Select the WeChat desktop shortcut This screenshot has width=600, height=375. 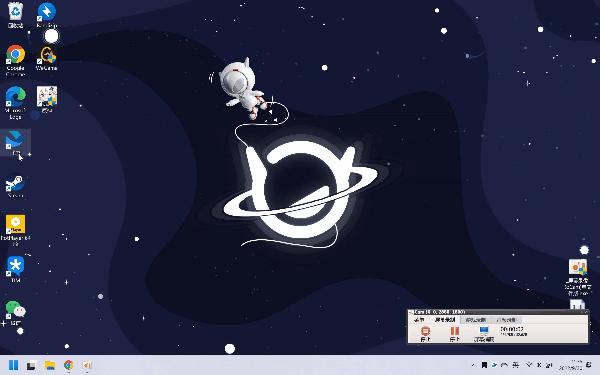(15, 313)
